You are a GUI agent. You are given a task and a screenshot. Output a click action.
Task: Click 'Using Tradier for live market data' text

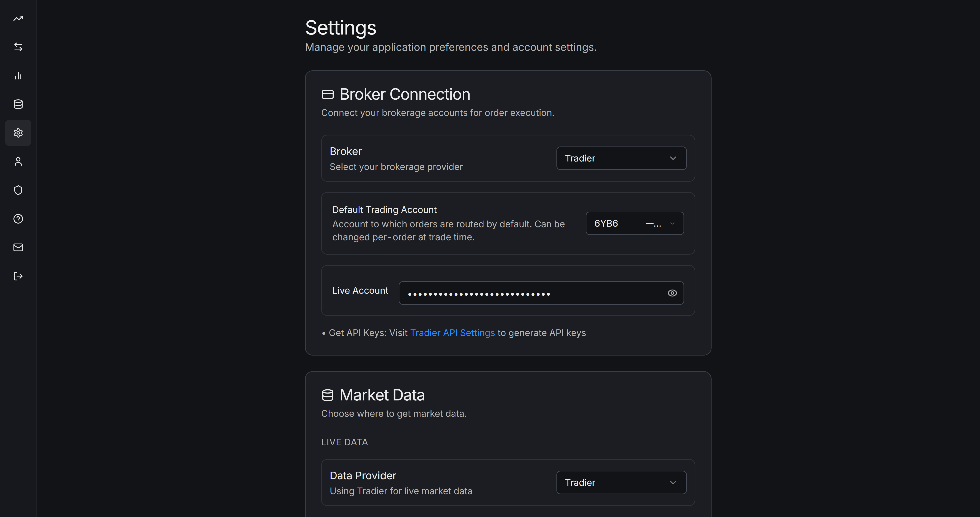pyautogui.click(x=401, y=491)
